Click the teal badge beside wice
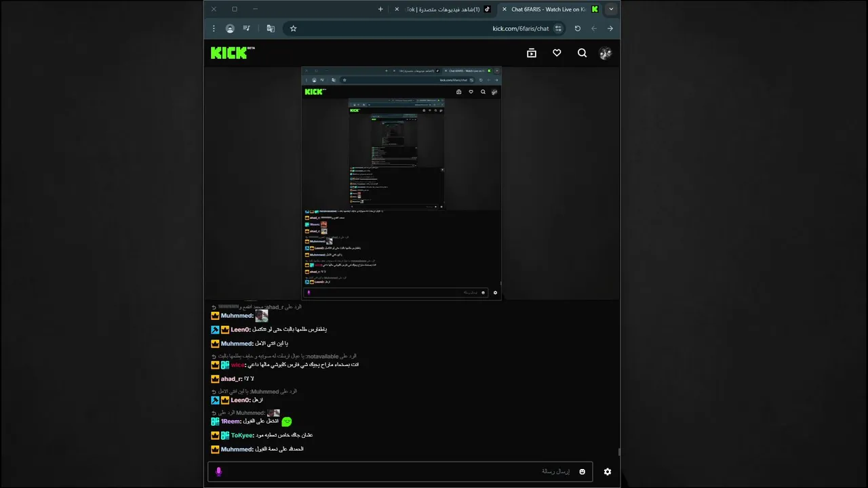 point(225,365)
